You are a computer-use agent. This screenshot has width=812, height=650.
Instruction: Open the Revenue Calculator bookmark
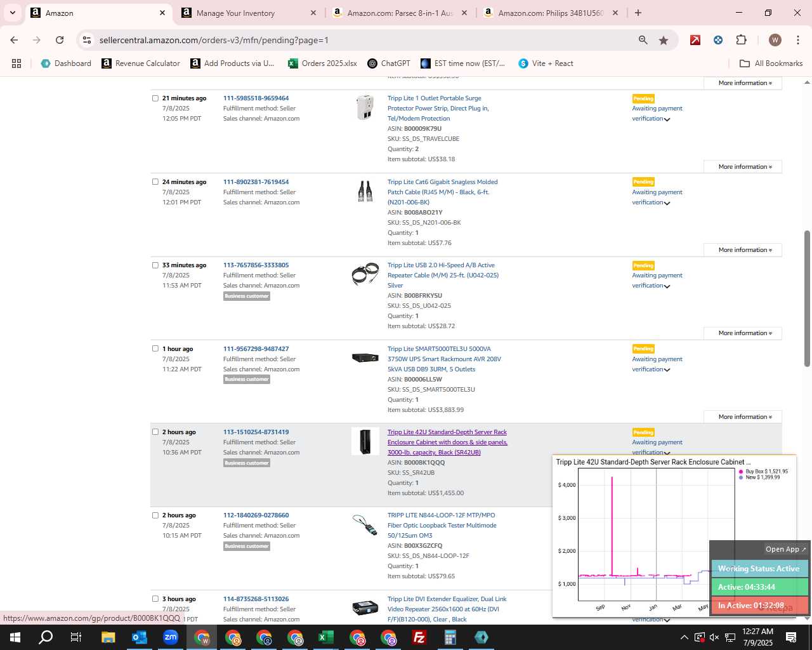[141, 63]
